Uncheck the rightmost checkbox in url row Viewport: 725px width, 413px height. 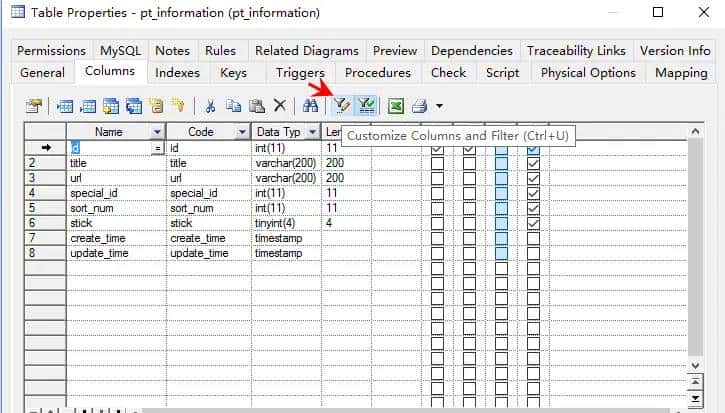533,178
